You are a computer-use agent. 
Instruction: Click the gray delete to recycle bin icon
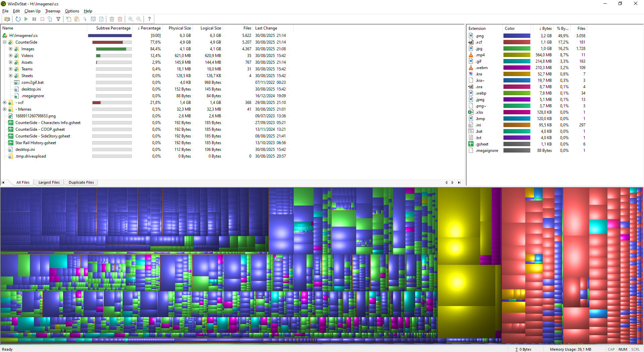click(112, 19)
